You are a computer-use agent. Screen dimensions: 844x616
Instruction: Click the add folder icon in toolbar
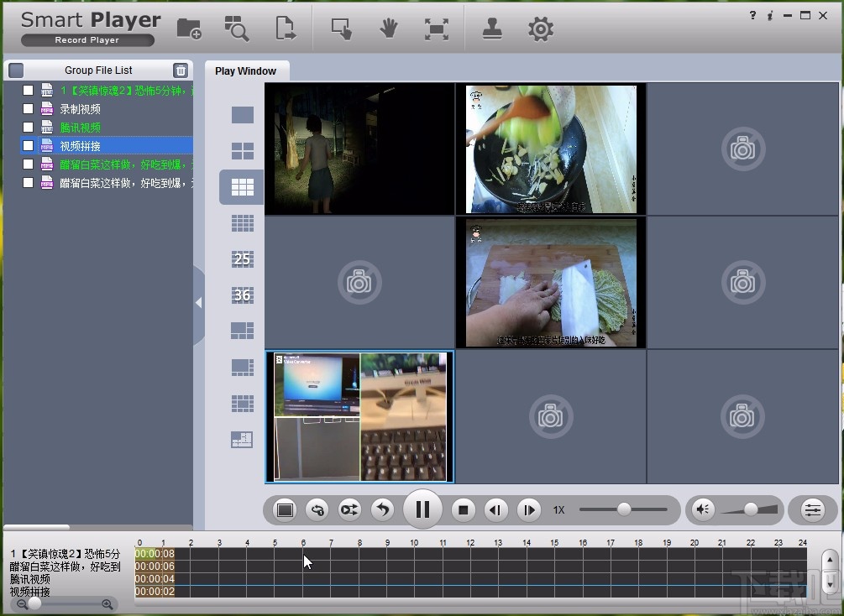(x=189, y=29)
